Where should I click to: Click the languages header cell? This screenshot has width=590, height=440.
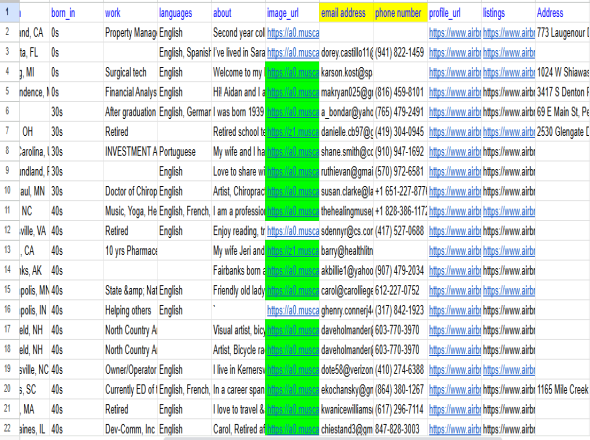pyautogui.click(x=184, y=13)
